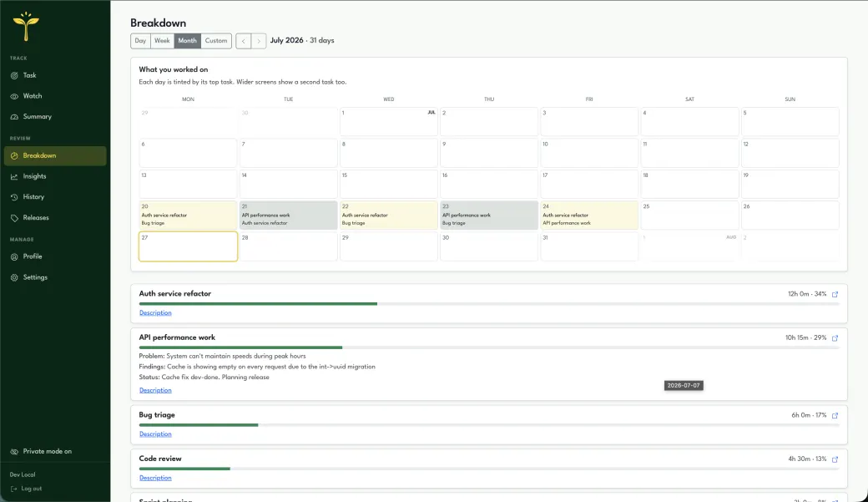
Task: Switch to Week view
Action: pyautogui.click(x=162, y=41)
